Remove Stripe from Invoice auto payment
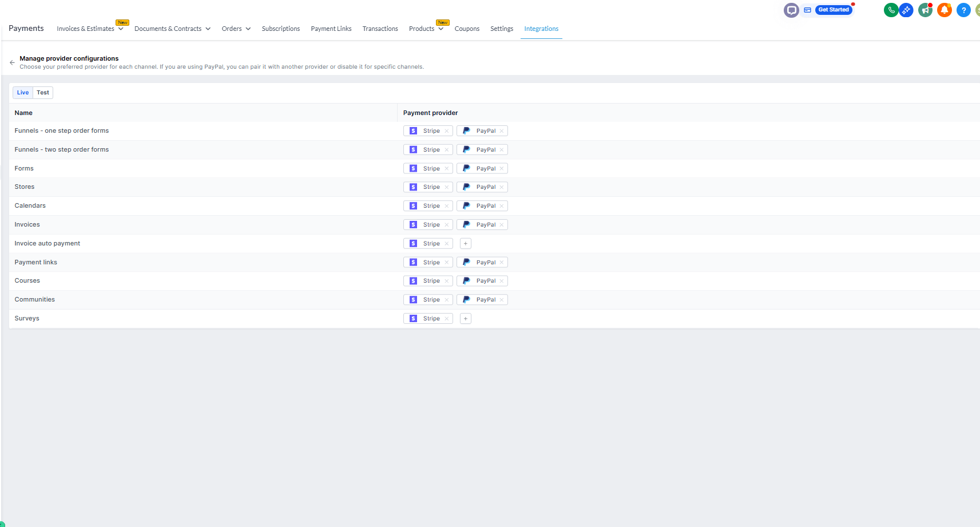Screen dimensions: 980x527 447,244
